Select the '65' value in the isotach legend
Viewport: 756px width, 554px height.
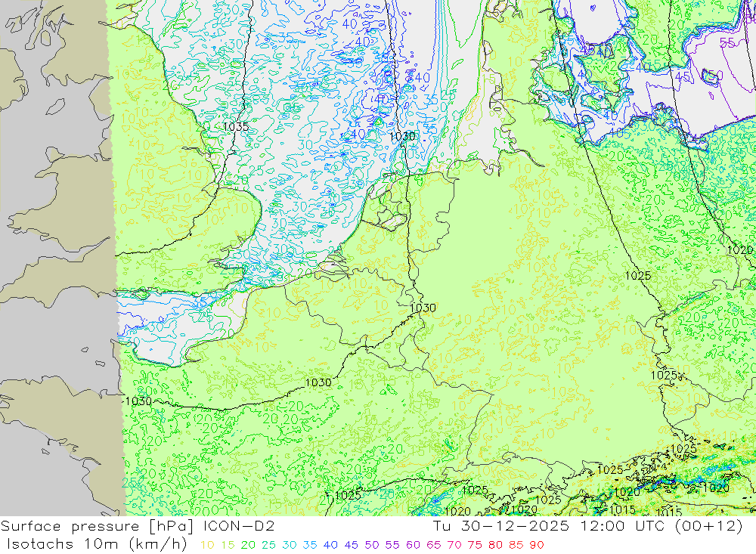click(434, 546)
